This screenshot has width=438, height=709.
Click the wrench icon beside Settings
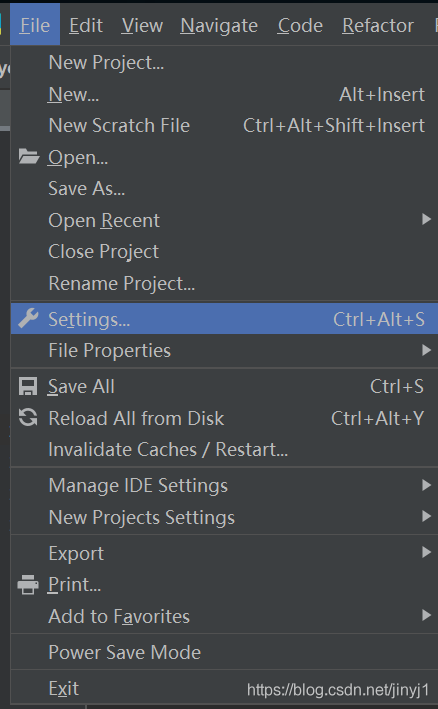click(28, 319)
